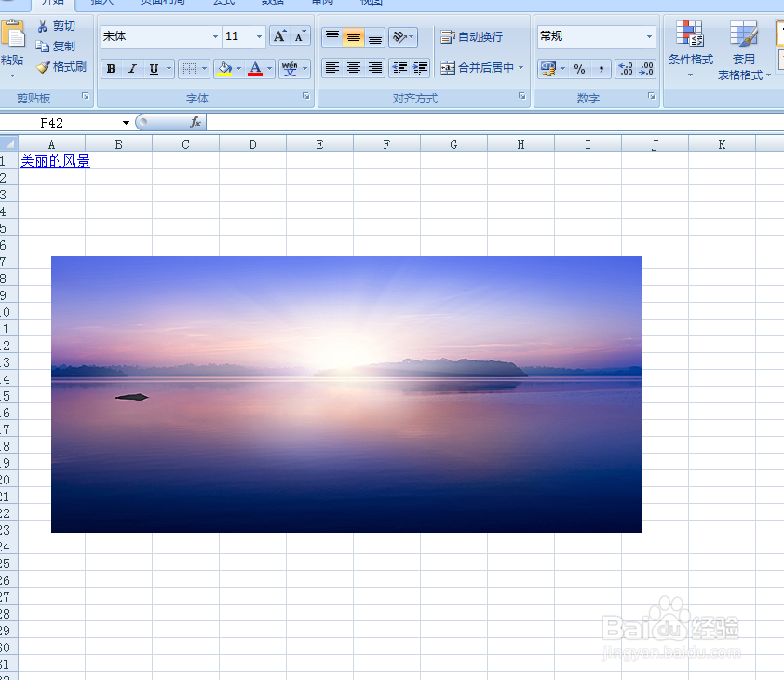Open Format as Table (套用表格格式)
Screen dimensions: 784x680
point(744,50)
